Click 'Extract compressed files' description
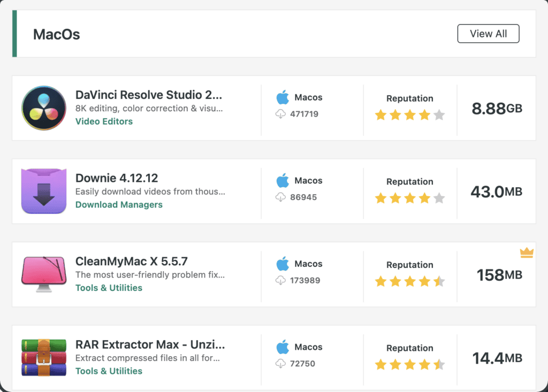Image resolution: width=548 pixels, height=392 pixels. click(148, 358)
